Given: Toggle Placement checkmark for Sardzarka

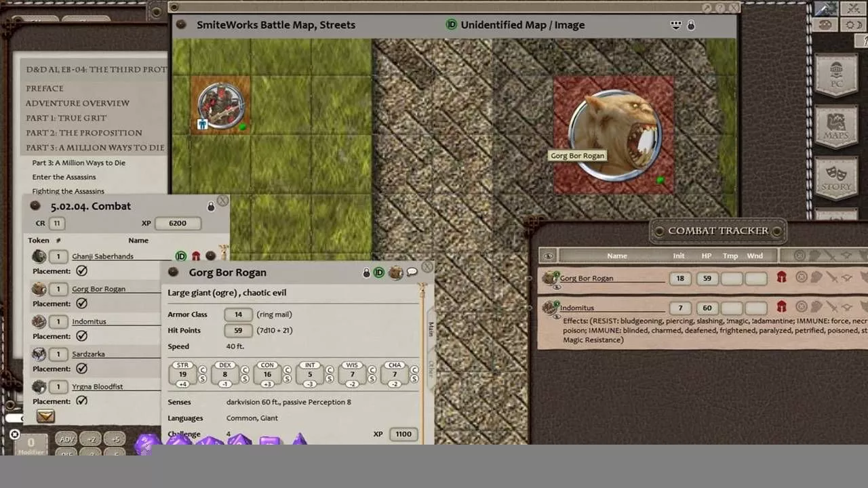Looking at the screenshot, I should [81, 369].
